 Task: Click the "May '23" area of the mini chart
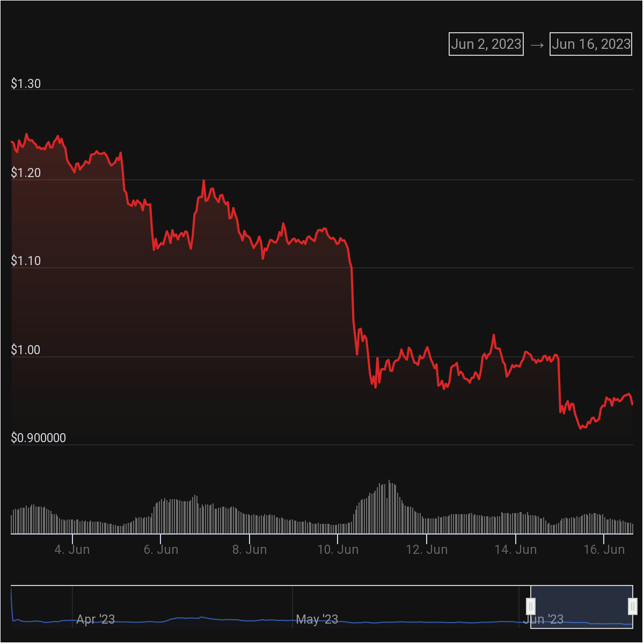pyautogui.click(x=318, y=619)
